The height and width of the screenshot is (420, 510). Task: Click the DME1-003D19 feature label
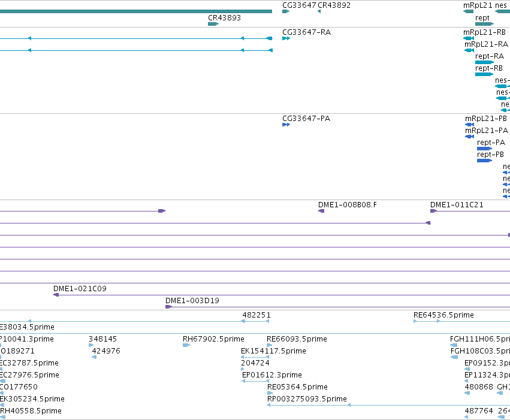tap(192, 301)
